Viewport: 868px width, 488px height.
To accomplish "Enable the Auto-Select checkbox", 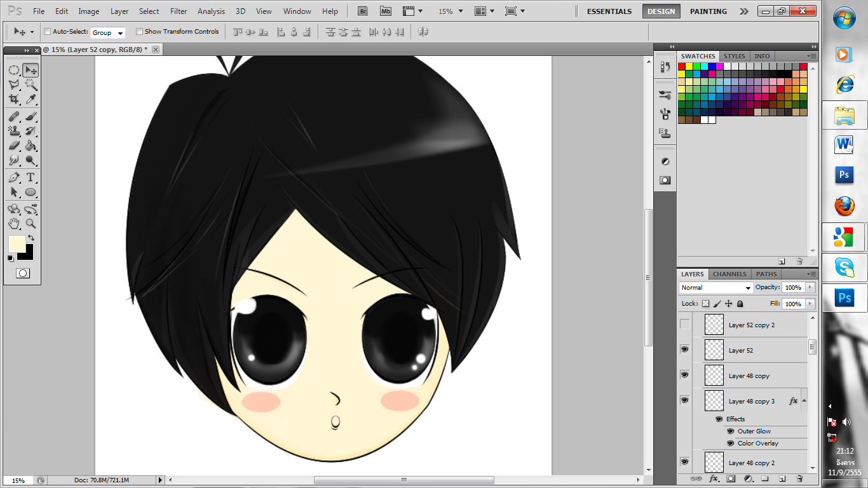I will click(48, 32).
